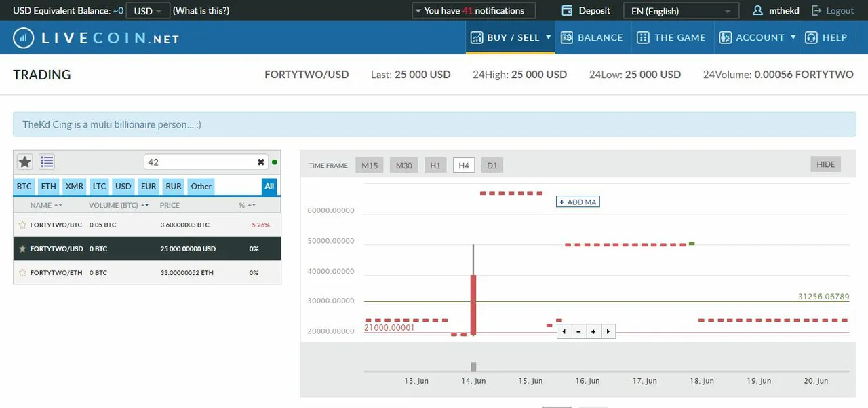Hide the chart with HIDE button
Viewport: 868px width, 408px height.
point(826,164)
